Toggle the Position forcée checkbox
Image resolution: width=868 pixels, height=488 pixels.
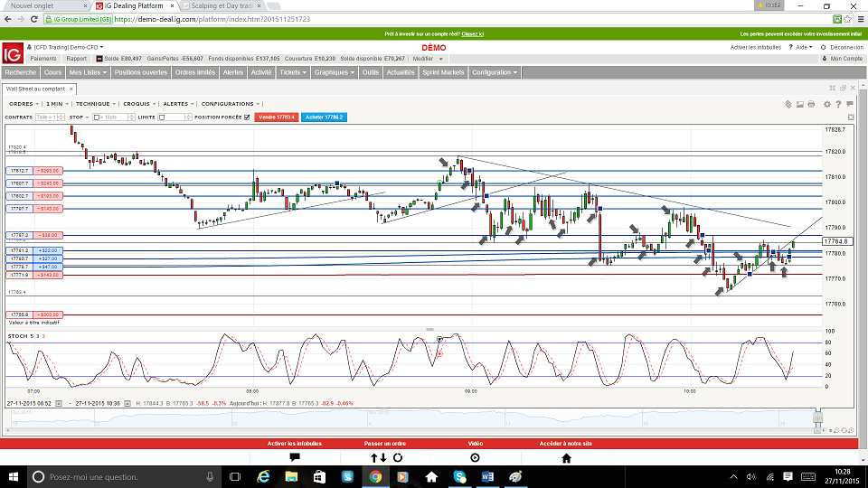click(x=246, y=117)
